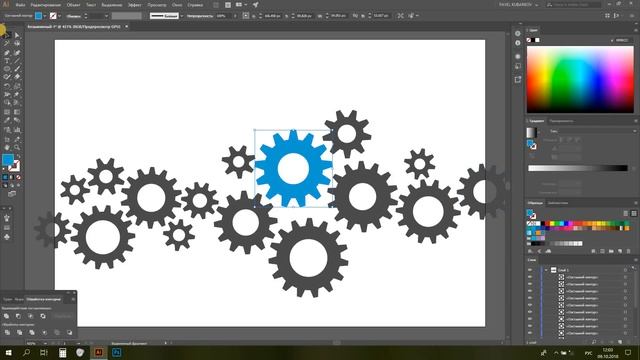Open the stroke color dropdown in control bar

pos(60,16)
